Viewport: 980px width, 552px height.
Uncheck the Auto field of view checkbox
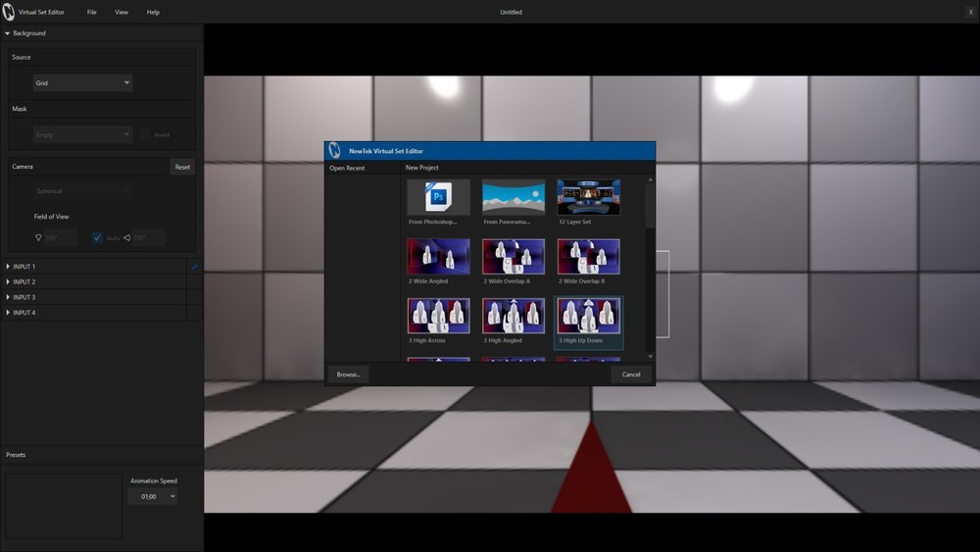97,237
